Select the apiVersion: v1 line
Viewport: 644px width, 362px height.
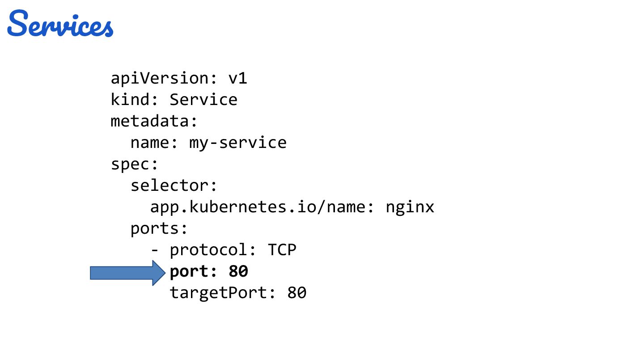(179, 79)
